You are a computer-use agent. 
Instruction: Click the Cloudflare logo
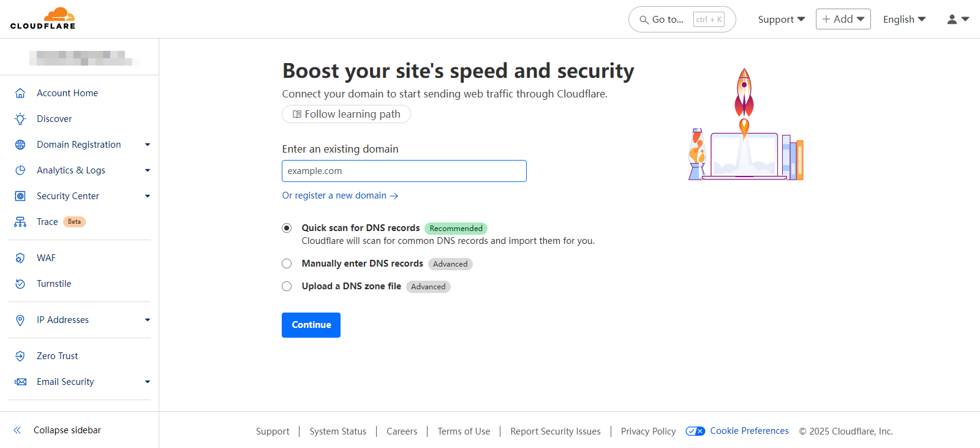point(43,18)
